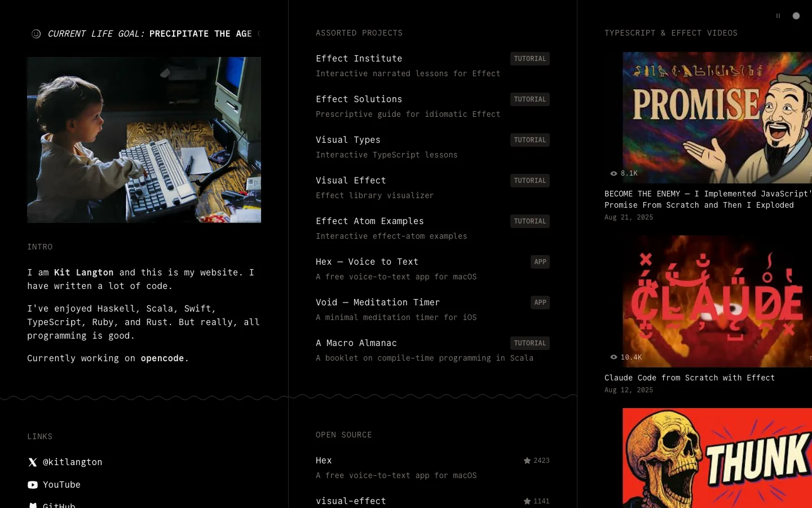Click the star icon beside 2423

click(x=527, y=461)
